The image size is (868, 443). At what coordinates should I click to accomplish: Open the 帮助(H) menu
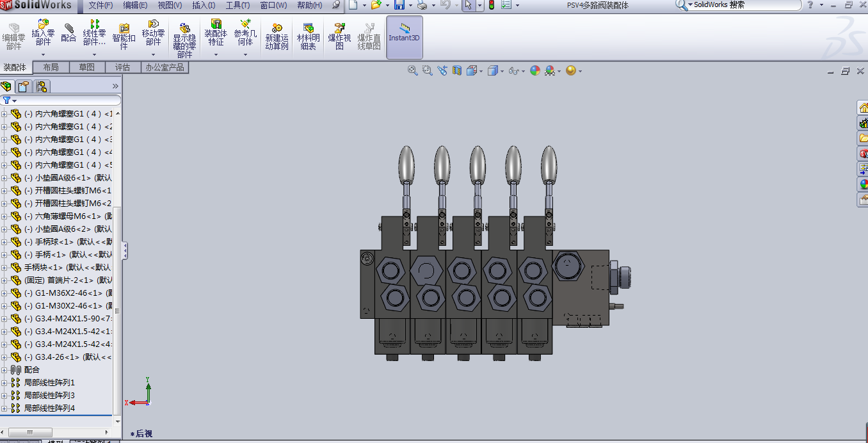click(x=310, y=5)
